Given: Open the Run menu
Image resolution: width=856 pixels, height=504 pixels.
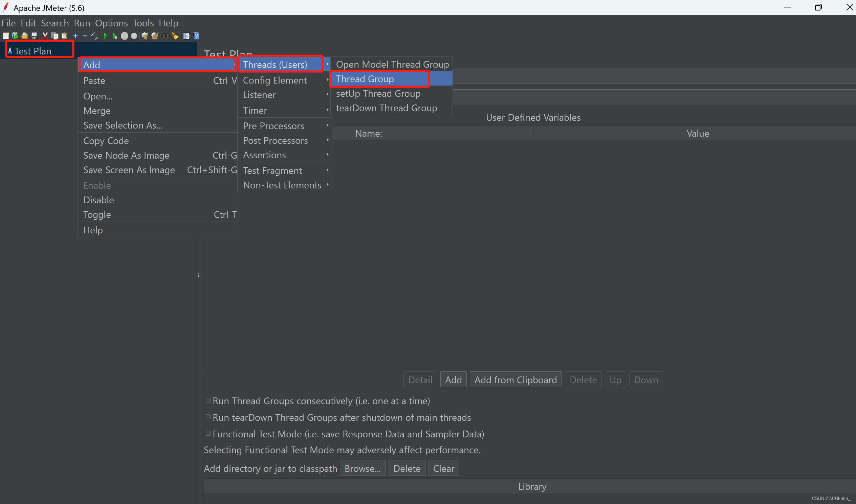Looking at the screenshot, I should pyautogui.click(x=82, y=23).
